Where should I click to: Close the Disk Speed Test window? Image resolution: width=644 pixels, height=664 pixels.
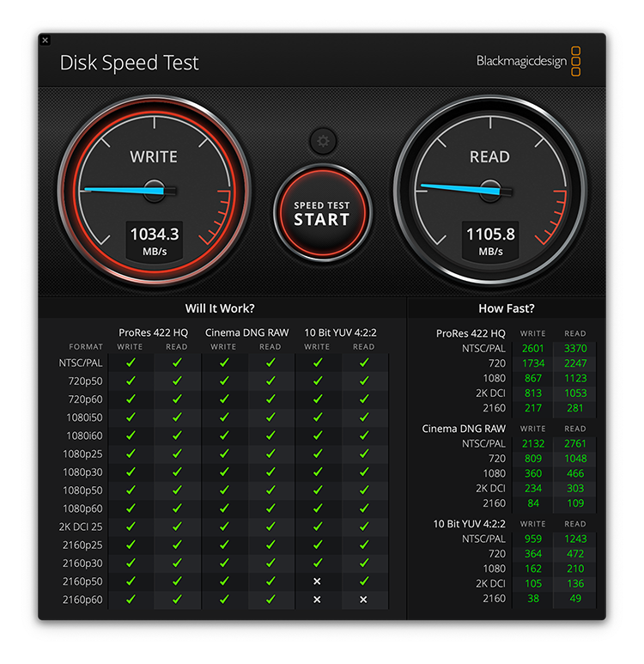click(46, 40)
